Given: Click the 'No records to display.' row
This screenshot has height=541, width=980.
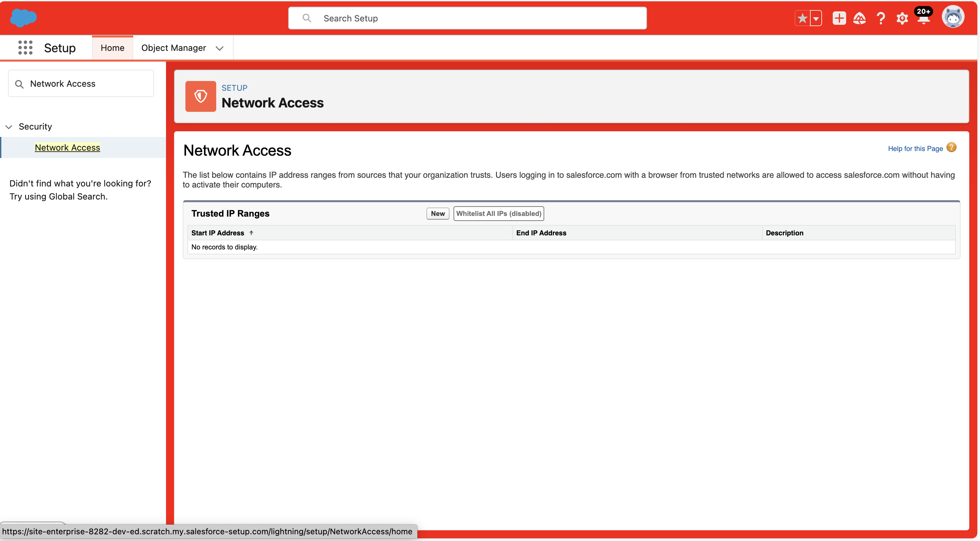Looking at the screenshot, I should coord(571,247).
